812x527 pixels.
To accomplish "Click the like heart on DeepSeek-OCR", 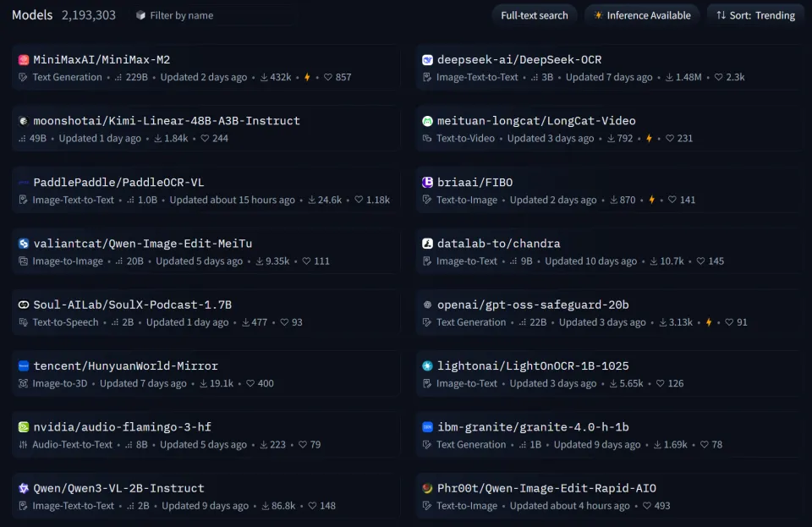I will [x=718, y=77].
